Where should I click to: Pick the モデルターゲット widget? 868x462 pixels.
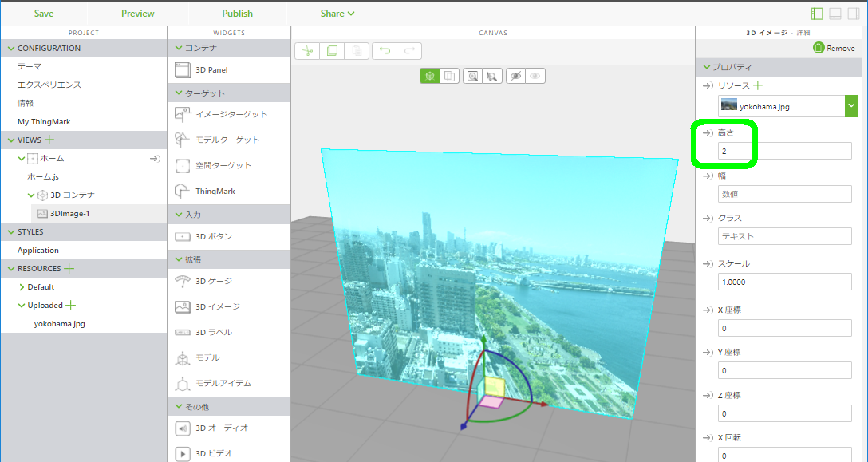229,140
